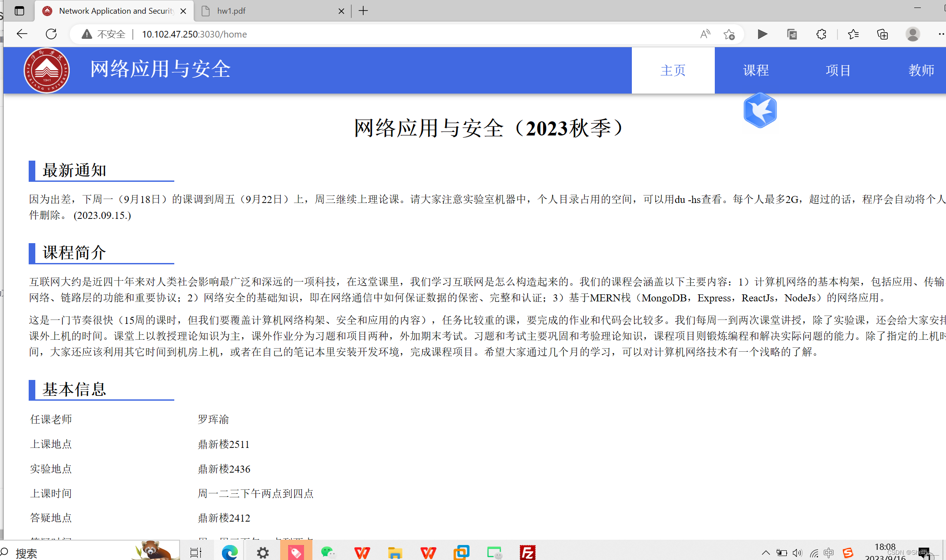Click the 主页 navigation tab
This screenshot has height=560, width=946.
673,70
